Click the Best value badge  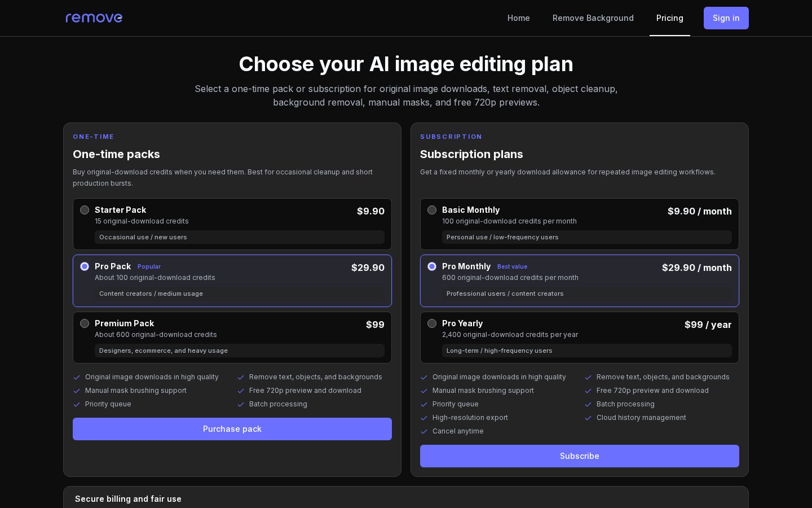(512, 266)
